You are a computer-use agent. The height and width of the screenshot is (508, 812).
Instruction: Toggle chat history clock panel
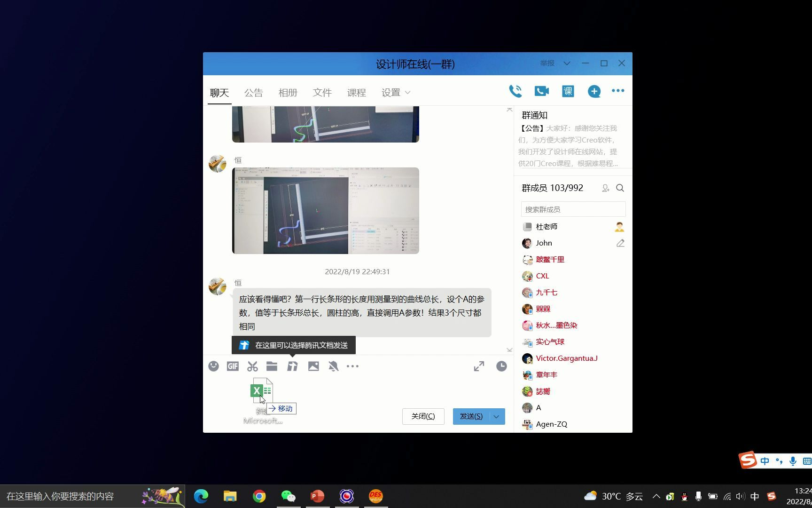click(501, 366)
